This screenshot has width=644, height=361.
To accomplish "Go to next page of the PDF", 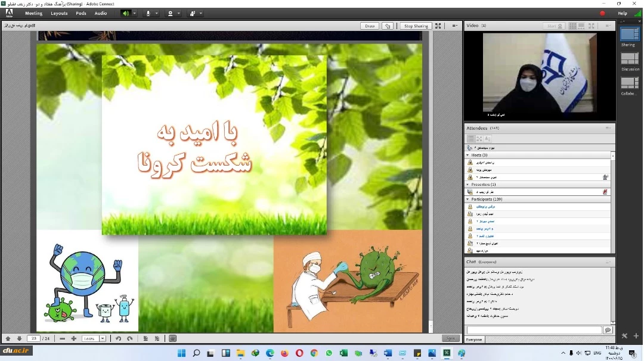I will tap(19, 338).
